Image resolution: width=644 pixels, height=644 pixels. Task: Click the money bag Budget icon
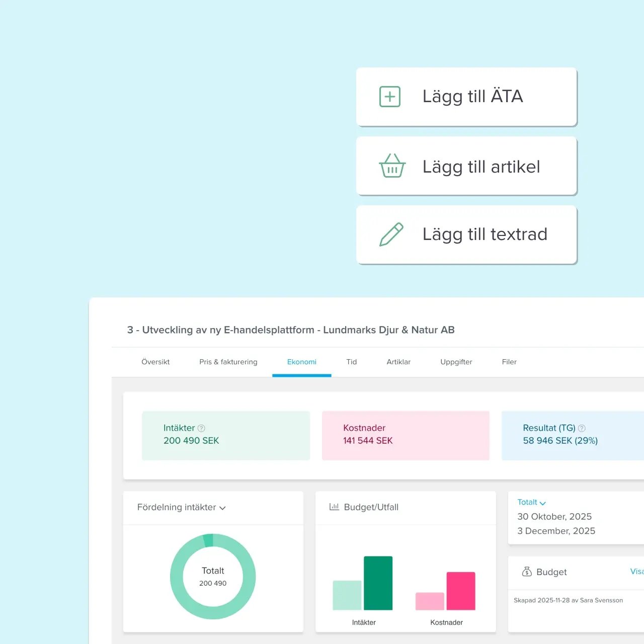pyautogui.click(x=527, y=572)
